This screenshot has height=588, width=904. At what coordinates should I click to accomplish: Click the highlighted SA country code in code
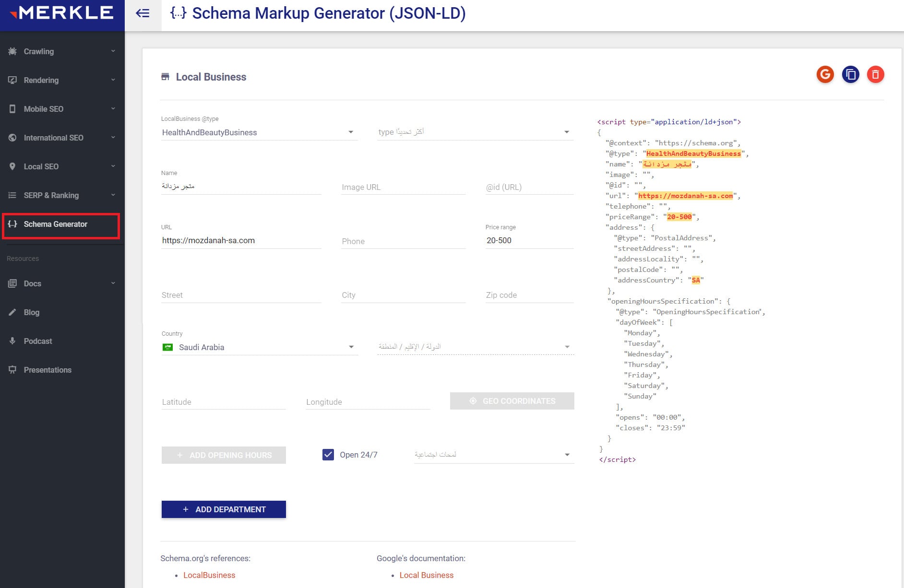[x=696, y=280]
